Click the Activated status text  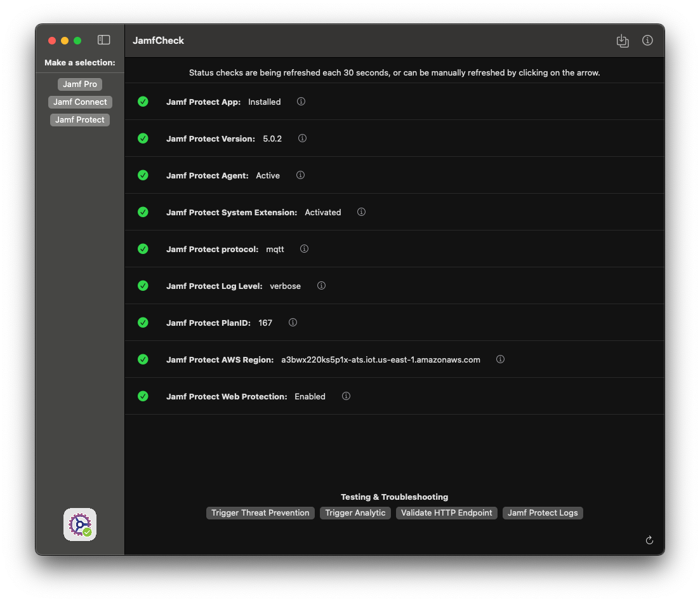point(323,213)
